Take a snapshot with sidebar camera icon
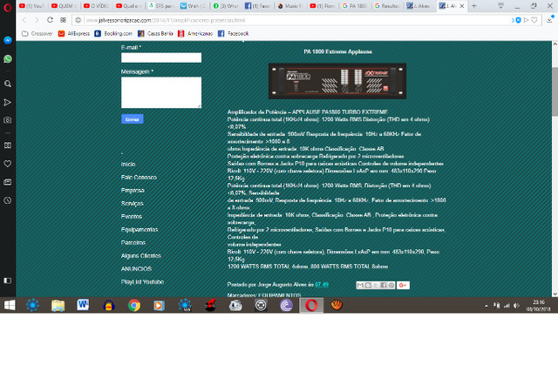Screen dimensions: 558x392 coord(8,120)
